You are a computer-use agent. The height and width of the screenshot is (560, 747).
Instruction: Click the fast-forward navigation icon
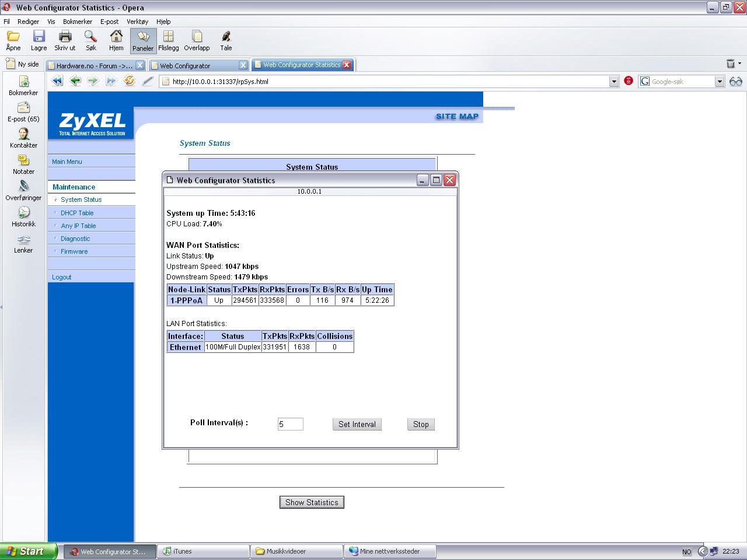(x=111, y=81)
